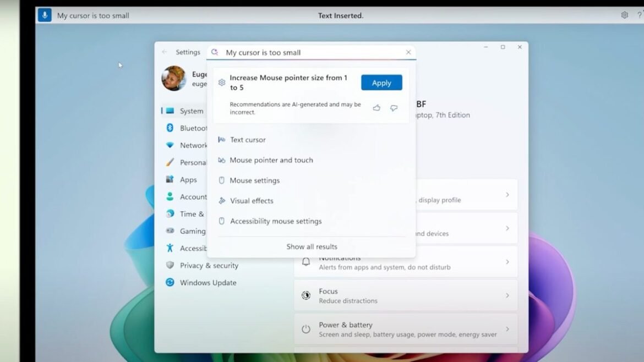Image resolution: width=644 pixels, height=362 pixels.
Task: Open Accessibility mouse settings result
Action: coord(276,221)
